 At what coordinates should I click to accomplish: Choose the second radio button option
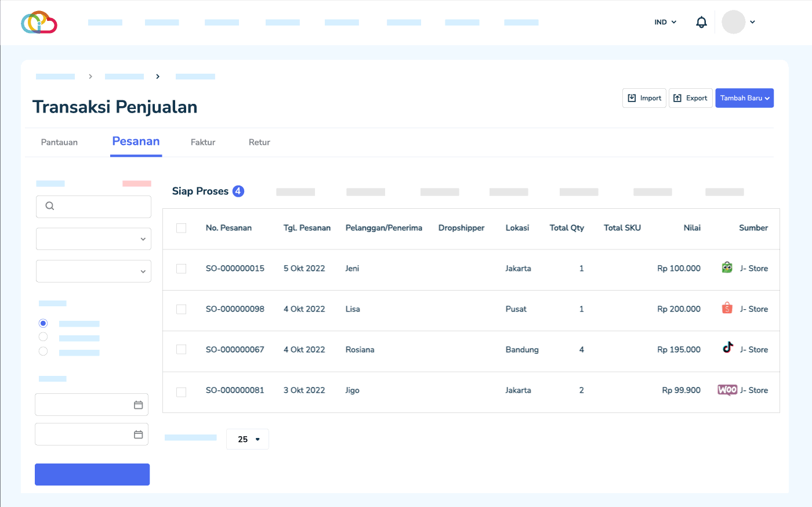(x=43, y=337)
